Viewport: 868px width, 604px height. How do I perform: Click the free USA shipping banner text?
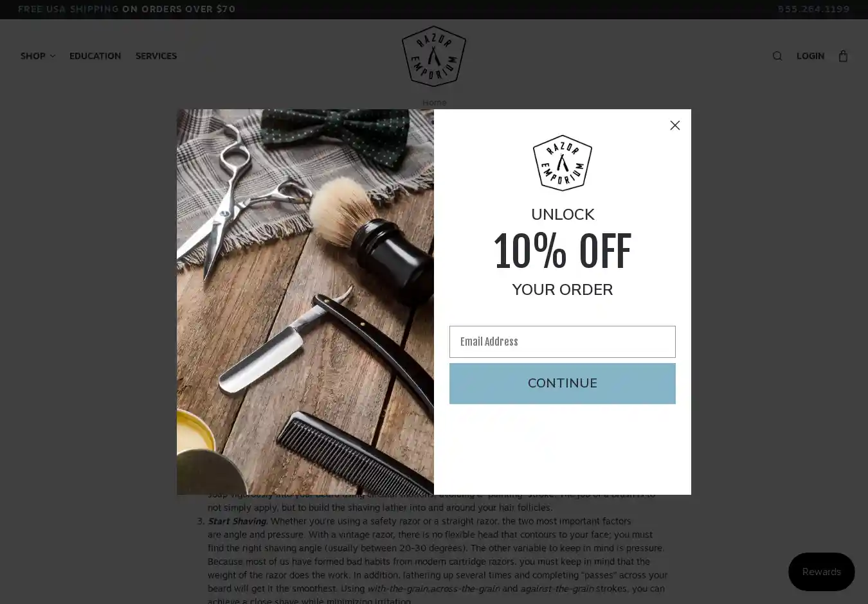click(127, 9)
